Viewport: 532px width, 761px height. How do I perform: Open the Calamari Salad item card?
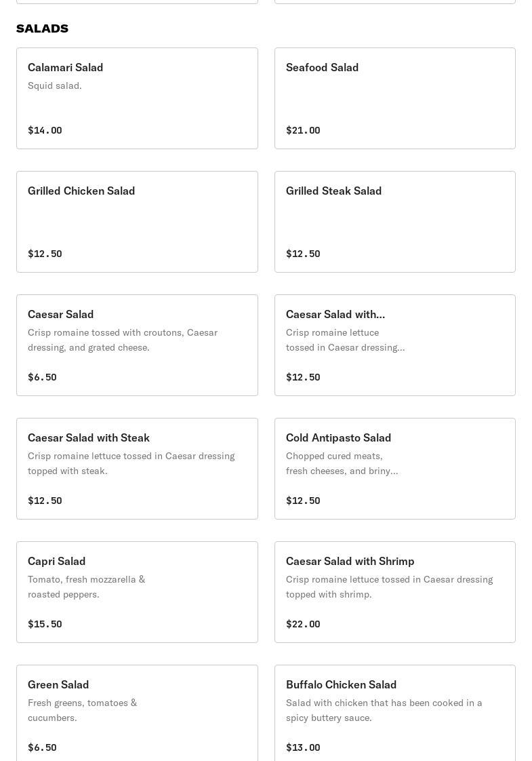click(137, 98)
